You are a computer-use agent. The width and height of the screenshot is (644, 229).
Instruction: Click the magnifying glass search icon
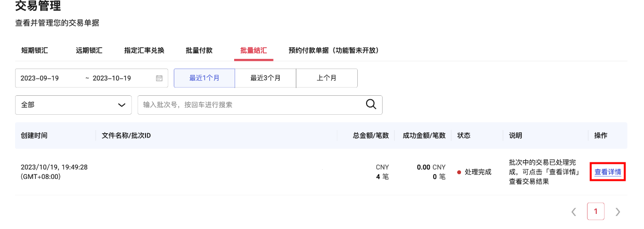371,105
